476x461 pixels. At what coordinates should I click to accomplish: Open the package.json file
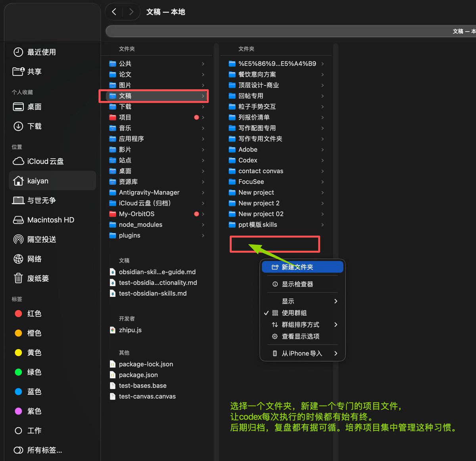138,375
